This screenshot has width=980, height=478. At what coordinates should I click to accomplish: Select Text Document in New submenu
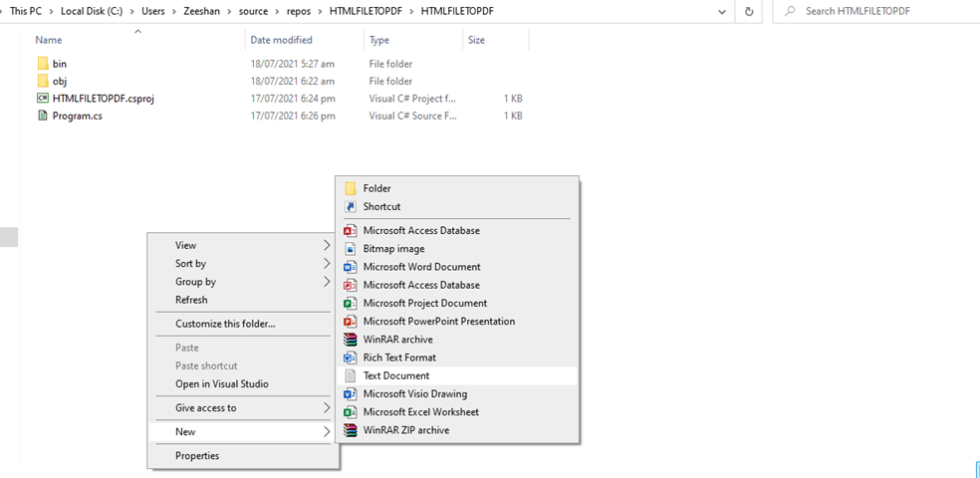[x=457, y=375]
